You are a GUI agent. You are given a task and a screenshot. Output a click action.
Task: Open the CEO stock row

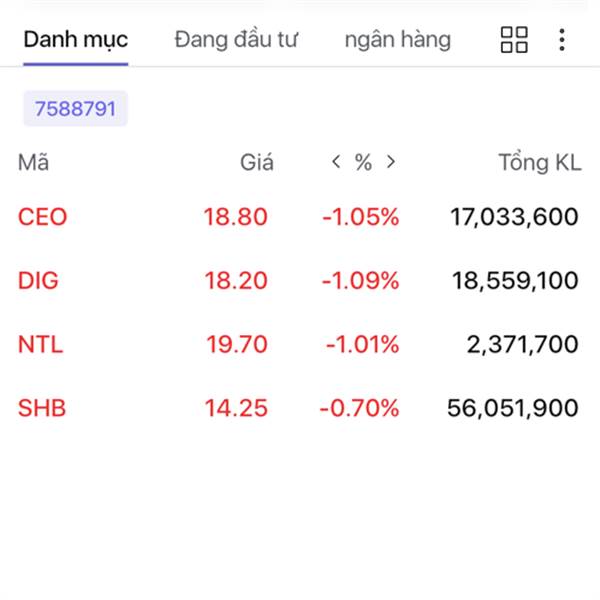point(300,217)
